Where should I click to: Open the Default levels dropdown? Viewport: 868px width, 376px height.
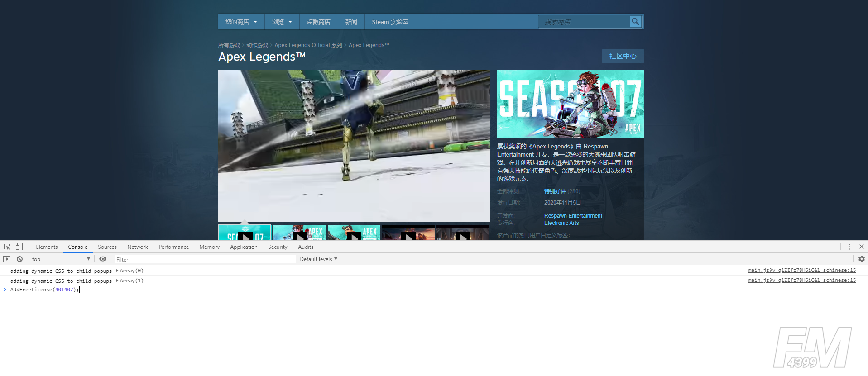click(319, 259)
